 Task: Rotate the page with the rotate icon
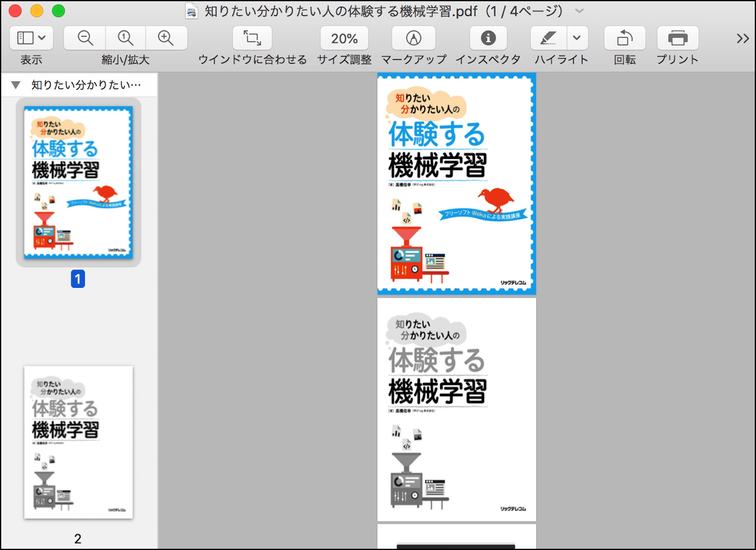624,38
